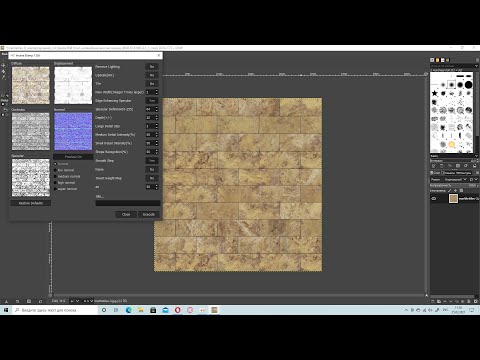This screenshot has height=360, width=480.
Task: Open Microsoft Store from the taskbar
Action: coord(153,310)
